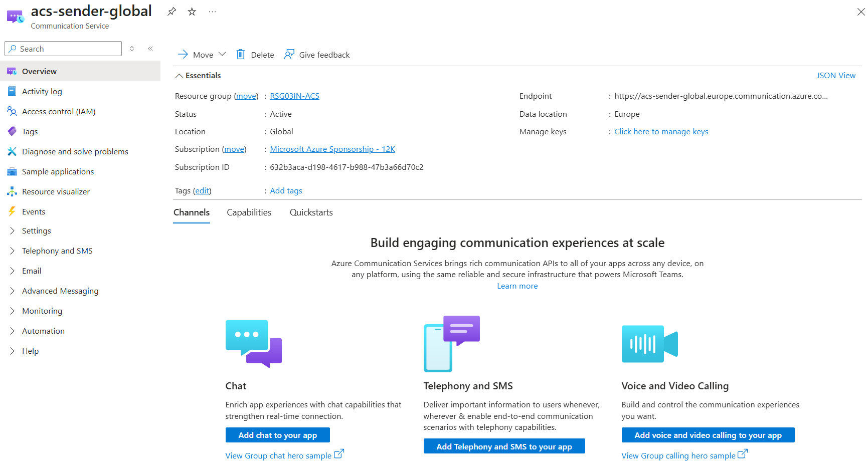Open Diagnose and solve problems

75,151
